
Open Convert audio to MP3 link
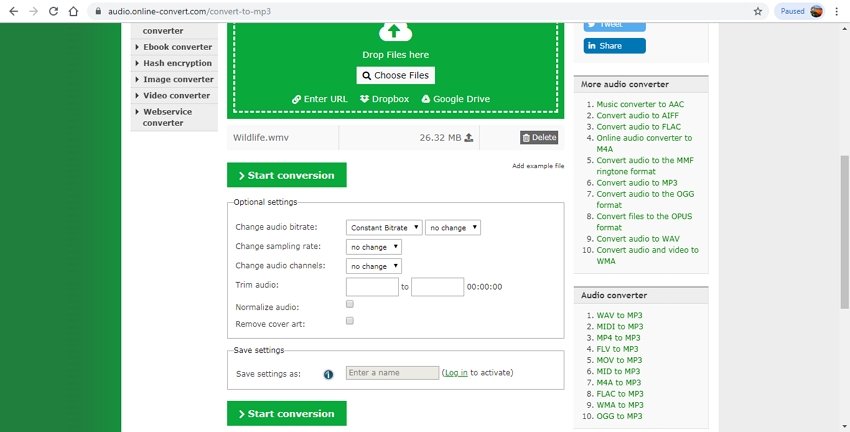[x=637, y=183]
